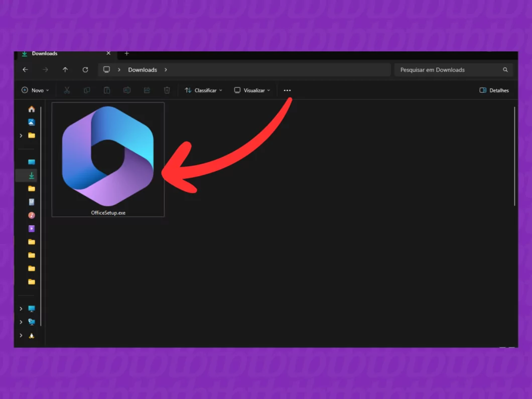
Task: Expand the Network tree node
Action: pos(21,322)
